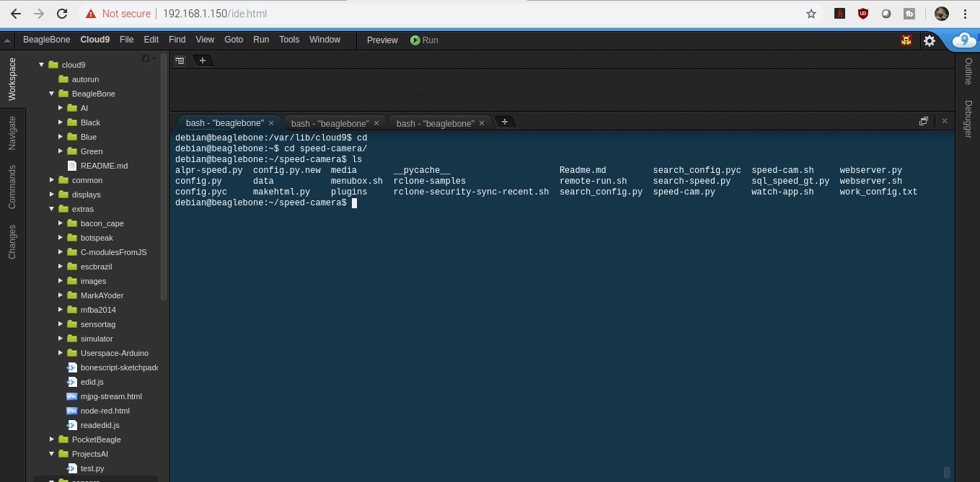Open README.md in the file tree
Viewport: 980px width, 482px height.
[x=104, y=166]
